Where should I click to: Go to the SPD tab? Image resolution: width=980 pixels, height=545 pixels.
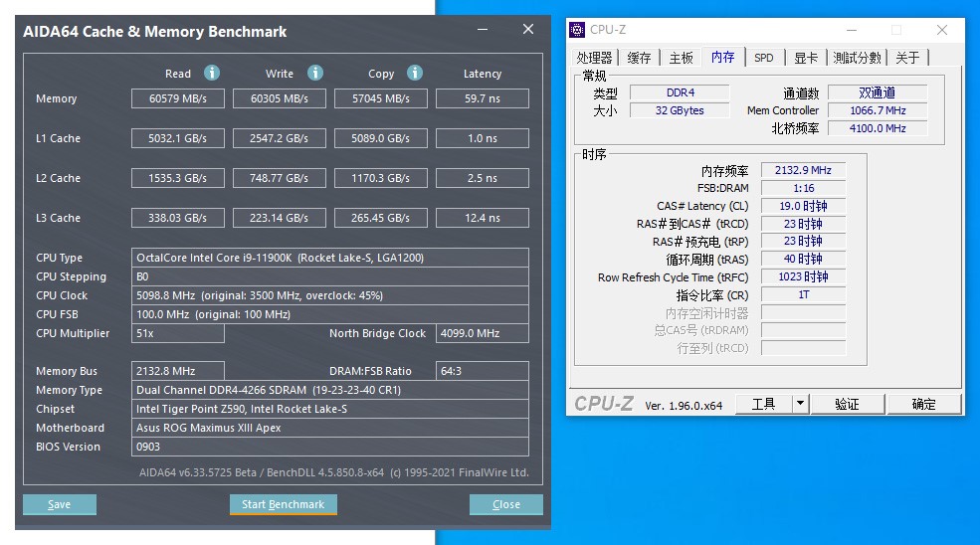[x=763, y=58]
